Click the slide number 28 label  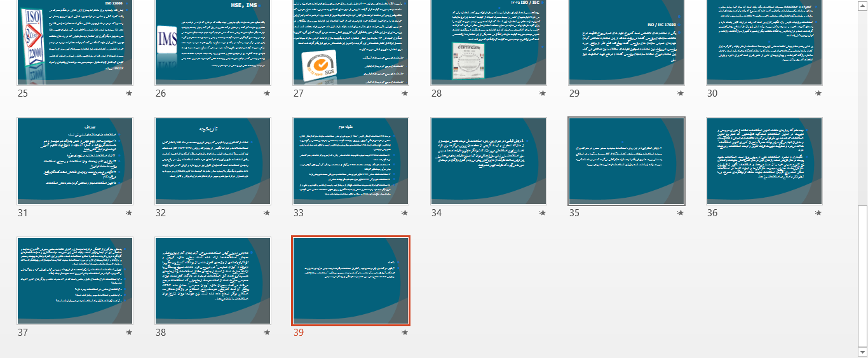click(437, 93)
